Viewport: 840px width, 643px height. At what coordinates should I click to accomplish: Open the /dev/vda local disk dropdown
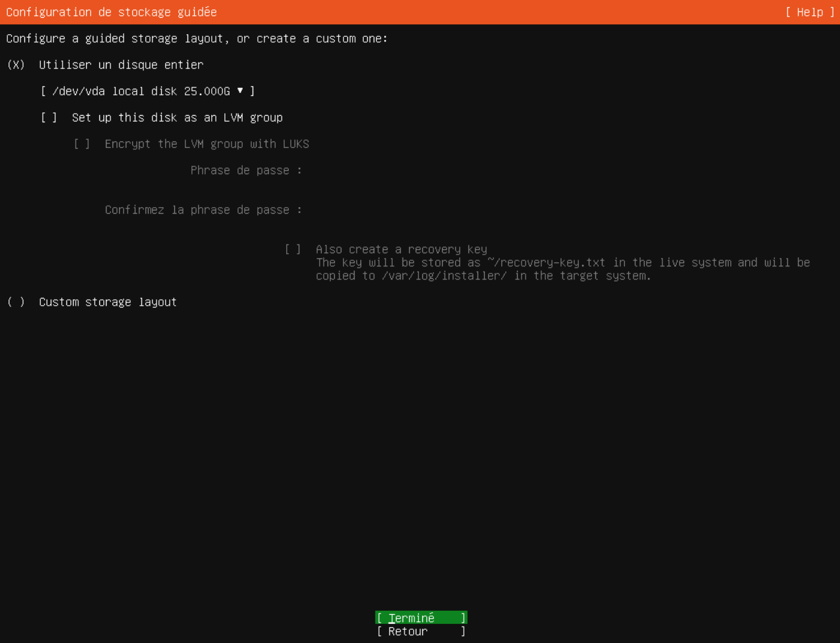147,91
